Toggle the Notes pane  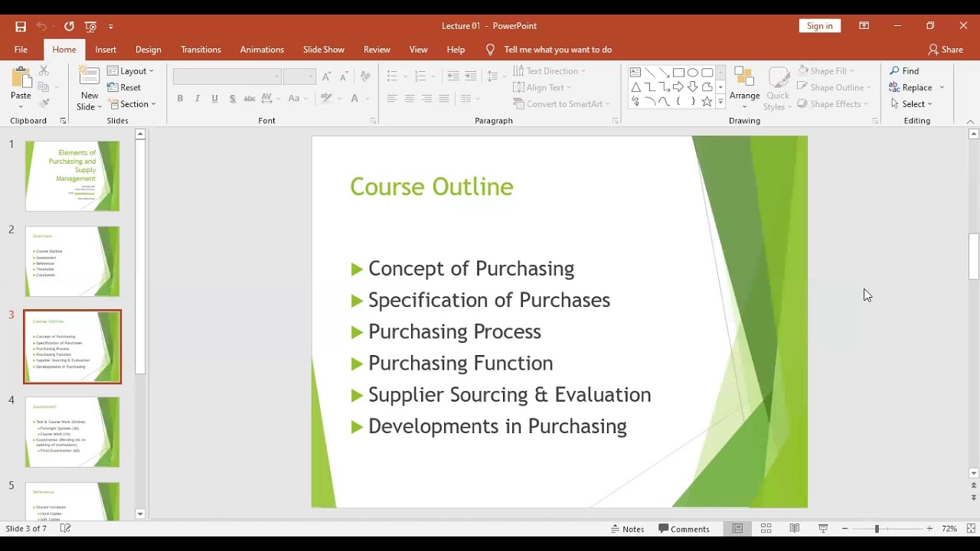(x=628, y=529)
